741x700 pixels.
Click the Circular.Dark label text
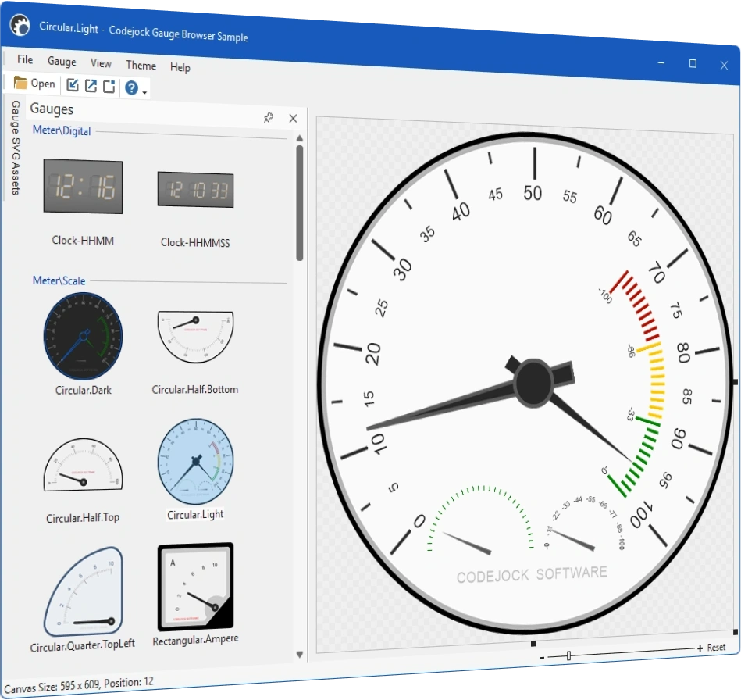[x=84, y=390]
